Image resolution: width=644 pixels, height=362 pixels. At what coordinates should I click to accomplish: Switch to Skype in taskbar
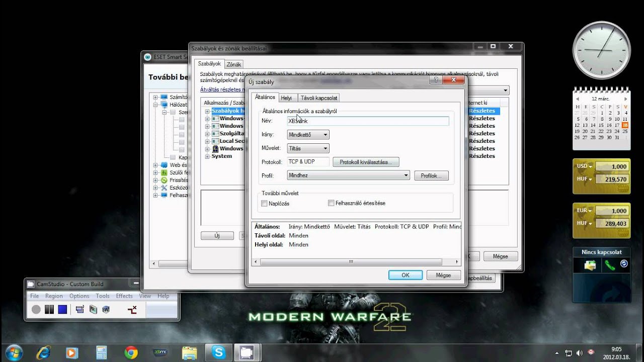219,352
